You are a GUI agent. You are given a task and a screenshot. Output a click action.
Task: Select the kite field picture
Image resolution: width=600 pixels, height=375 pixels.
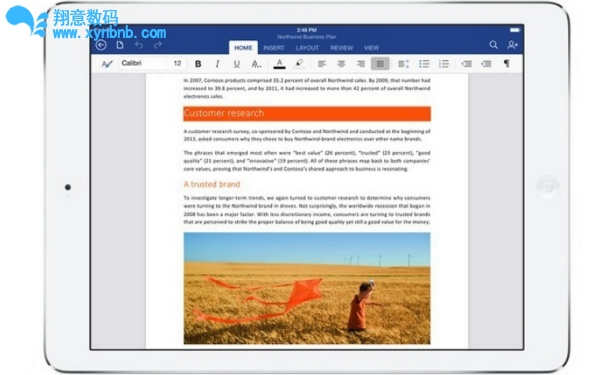point(307,288)
